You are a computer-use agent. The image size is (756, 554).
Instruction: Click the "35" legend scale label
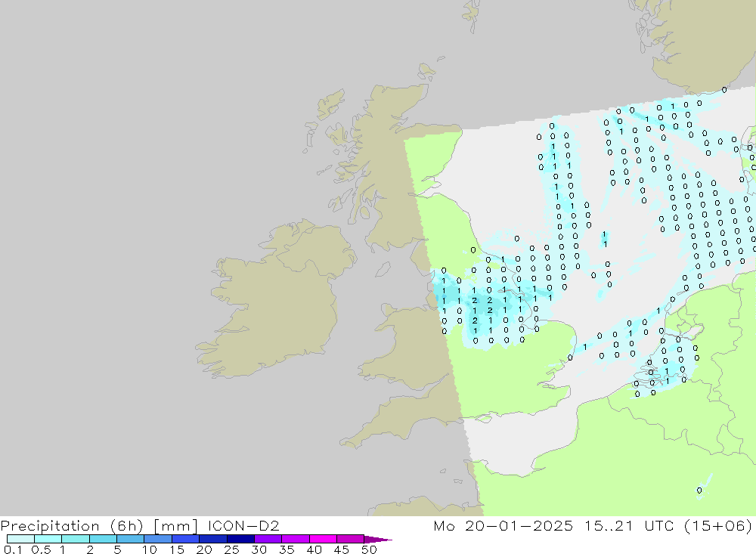pos(287,549)
